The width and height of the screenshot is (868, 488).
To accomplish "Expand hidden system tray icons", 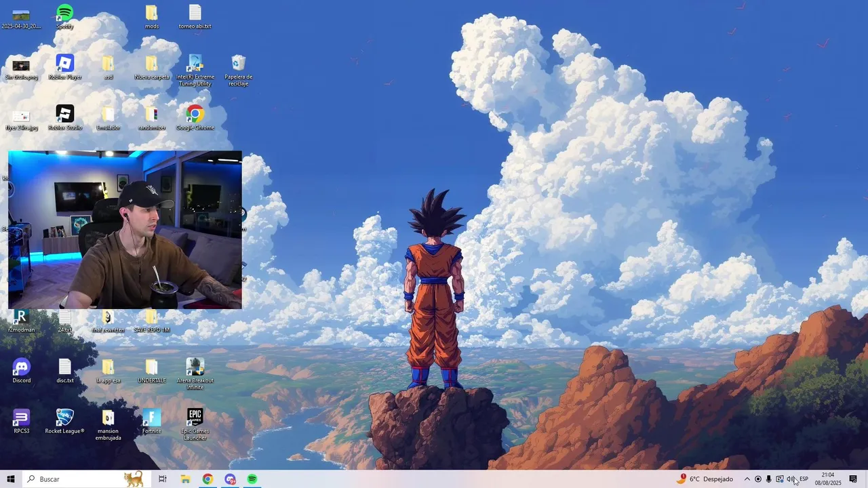I will (x=747, y=479).
